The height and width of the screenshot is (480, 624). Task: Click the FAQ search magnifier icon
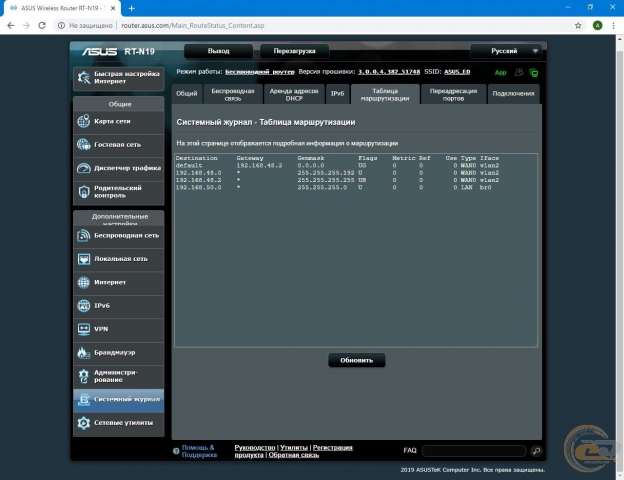point(536,451)
